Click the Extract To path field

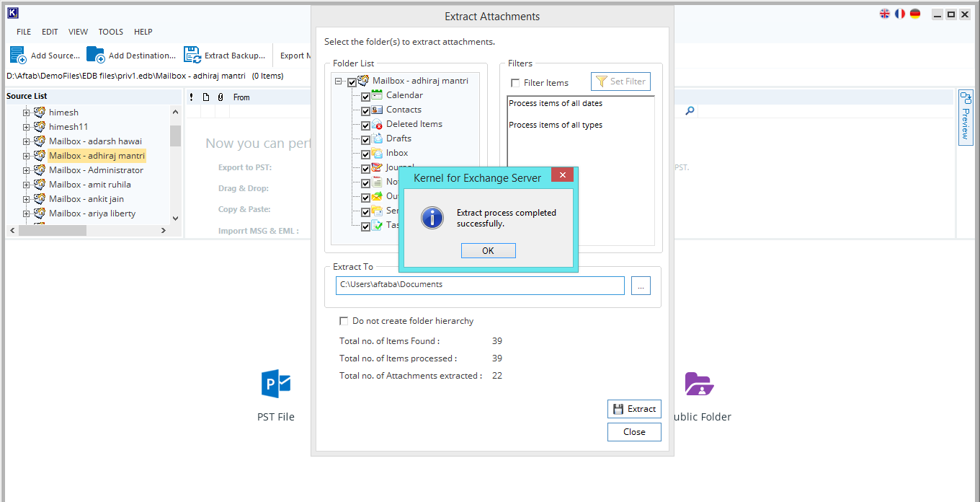(480, 286)
